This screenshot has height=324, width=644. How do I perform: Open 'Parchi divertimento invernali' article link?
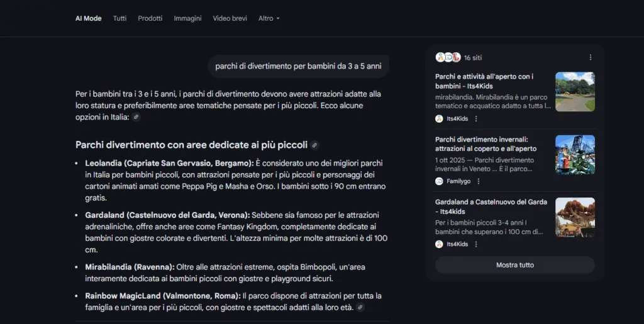coord(486,144)
